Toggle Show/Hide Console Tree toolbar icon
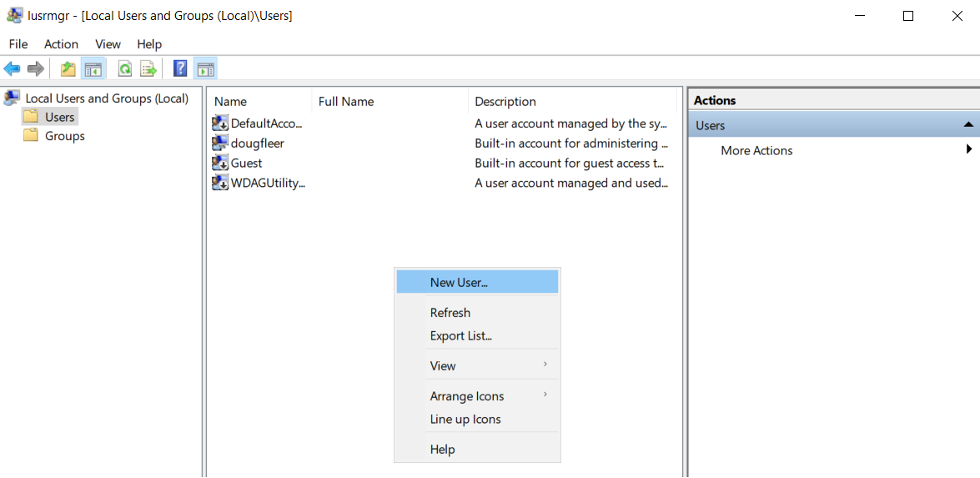The image size is (980, 478). pyautogui.click(x=93, y=68)
